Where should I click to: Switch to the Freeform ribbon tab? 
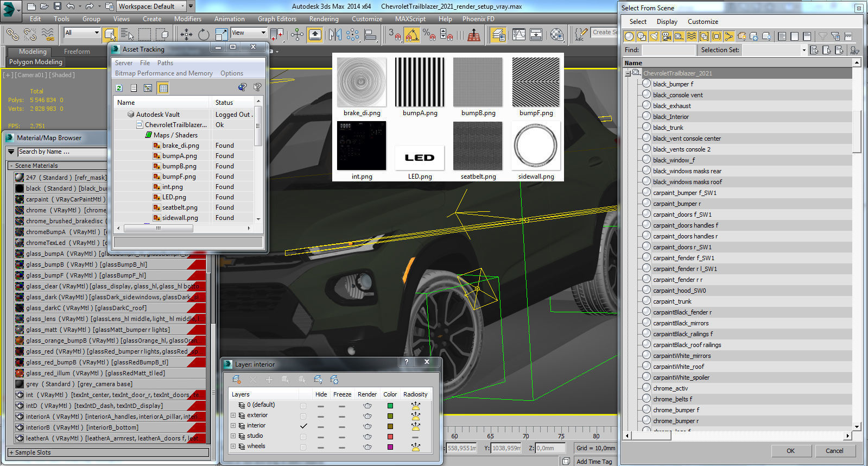77,52
